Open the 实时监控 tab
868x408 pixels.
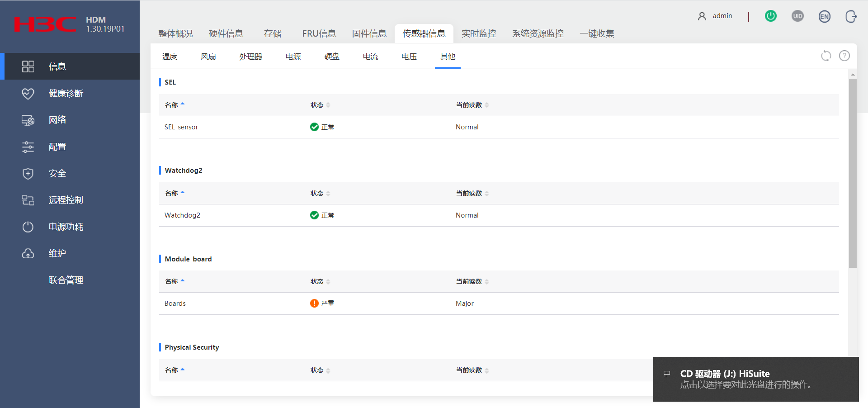tap(478, 33)
